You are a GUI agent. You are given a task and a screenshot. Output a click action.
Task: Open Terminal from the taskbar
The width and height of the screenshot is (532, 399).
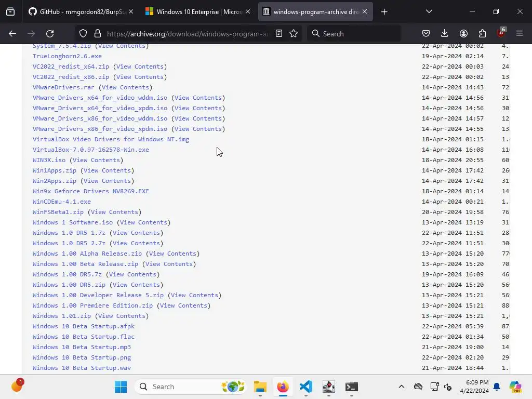352,387
